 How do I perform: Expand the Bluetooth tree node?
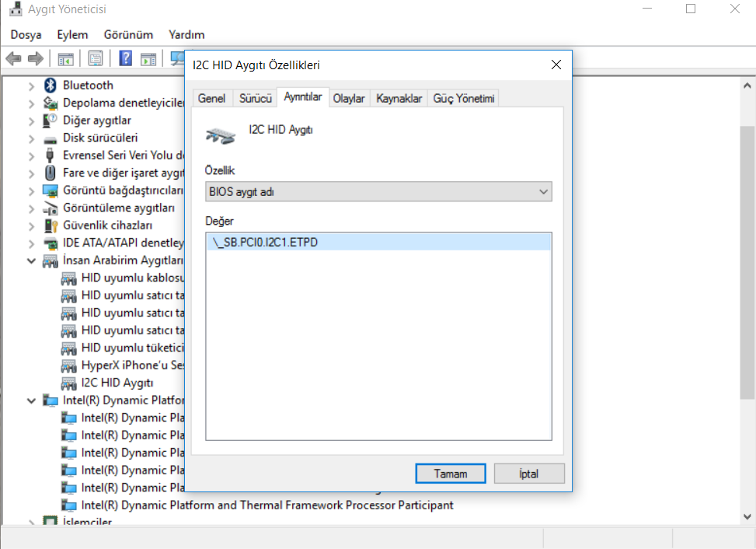[32, 86]
